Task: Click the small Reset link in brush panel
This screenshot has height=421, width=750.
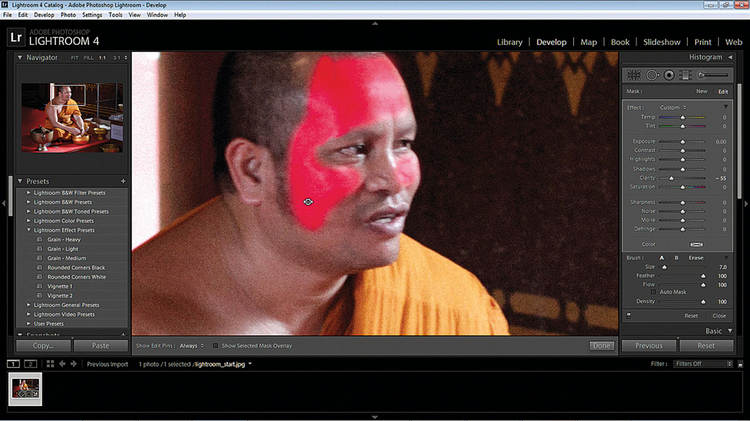Action: pos(691,316)
